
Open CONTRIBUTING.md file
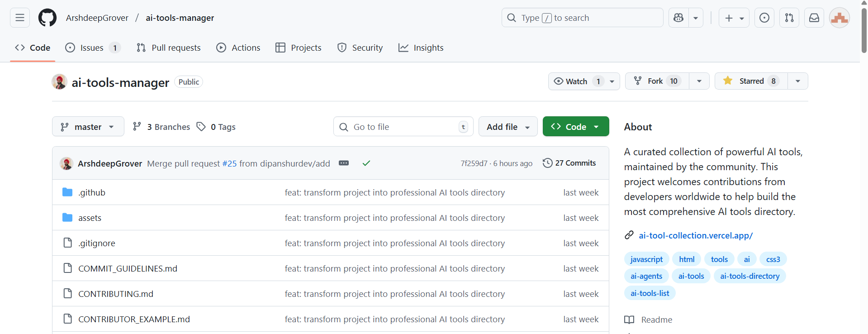coord(116,294)
